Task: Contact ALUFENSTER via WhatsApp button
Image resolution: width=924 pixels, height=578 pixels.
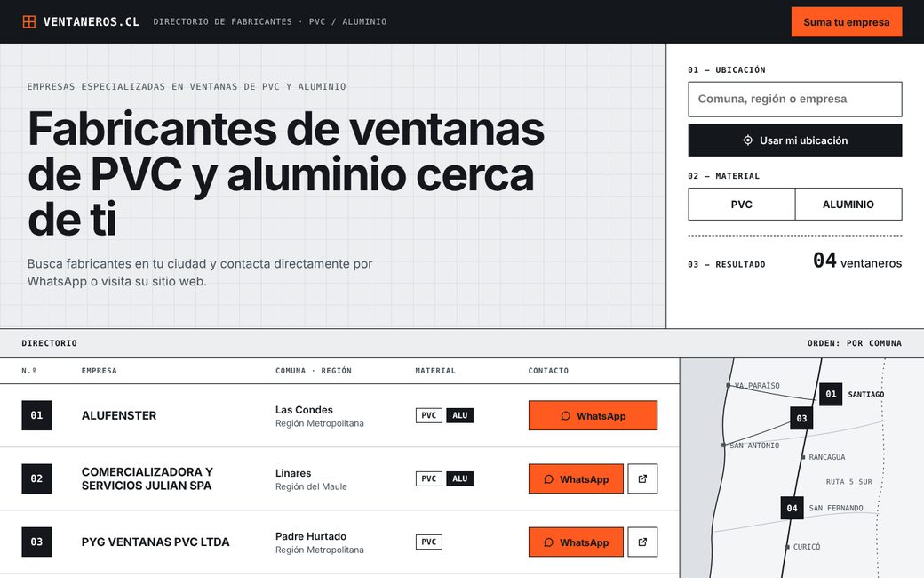Action: click(593, 416)
